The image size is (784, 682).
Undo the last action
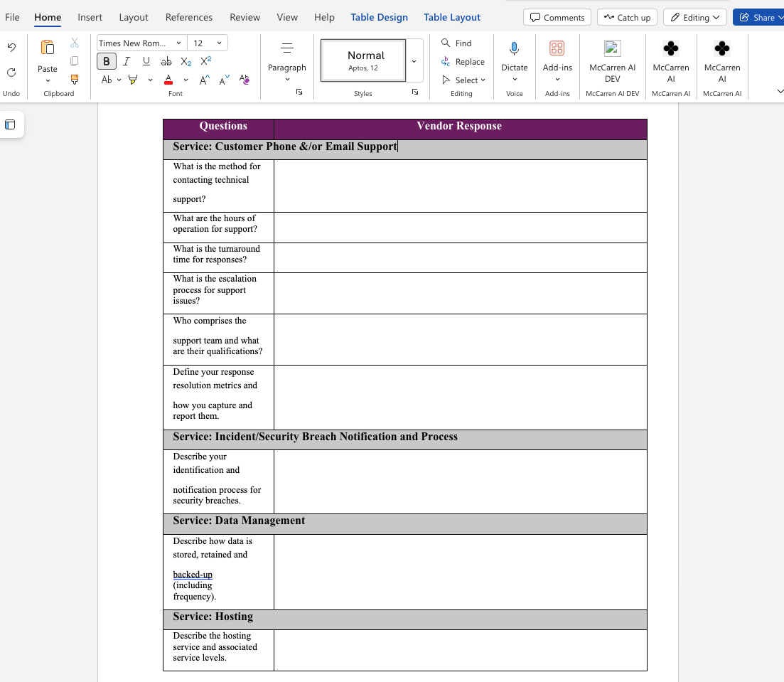click(11, 48)
